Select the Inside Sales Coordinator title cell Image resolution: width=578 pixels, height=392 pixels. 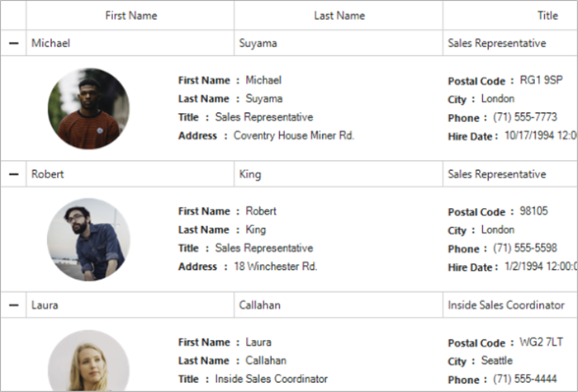point(506,305)
